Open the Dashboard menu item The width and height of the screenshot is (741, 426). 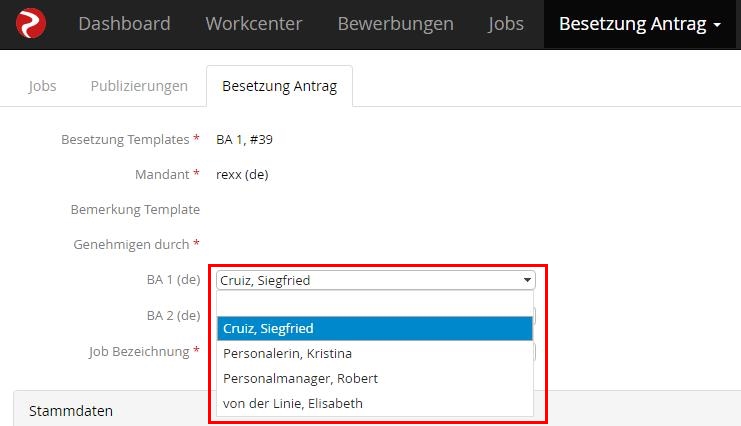124,24
